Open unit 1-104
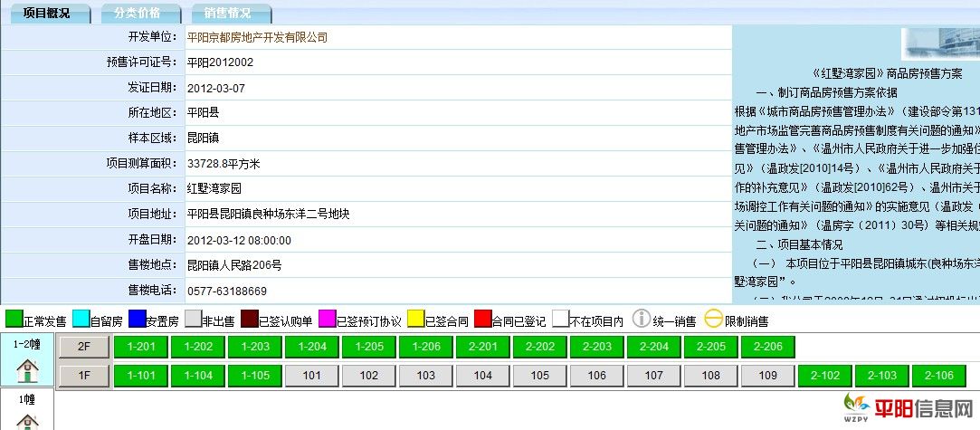Screen dimensions: 980x430 coord(198,376)
